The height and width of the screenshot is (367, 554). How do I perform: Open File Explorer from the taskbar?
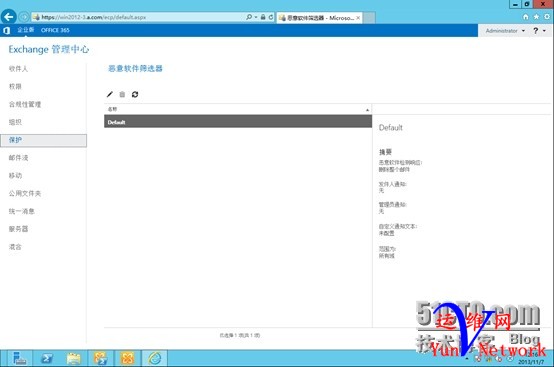coord(74,358)
